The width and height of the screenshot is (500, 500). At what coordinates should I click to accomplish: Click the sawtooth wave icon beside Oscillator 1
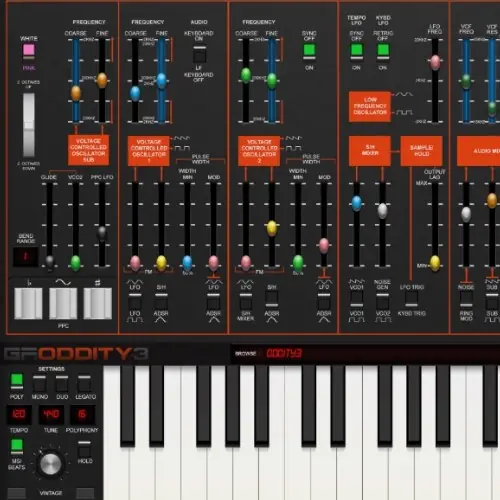pyautogui.click(x=182, y=138)
